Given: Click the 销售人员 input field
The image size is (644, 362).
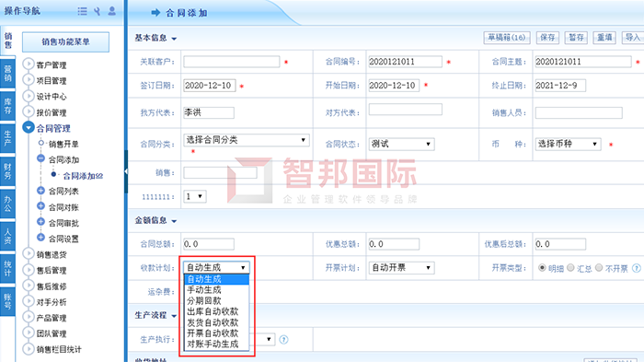Looking at the screenshot, I should point(579,112).
